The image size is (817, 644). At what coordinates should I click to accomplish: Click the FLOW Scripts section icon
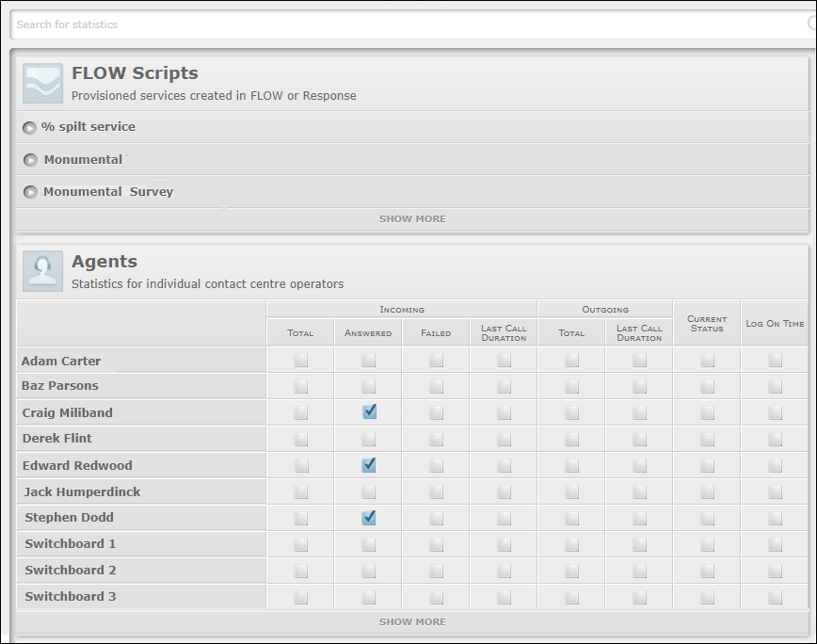click(x=42, y=83)
